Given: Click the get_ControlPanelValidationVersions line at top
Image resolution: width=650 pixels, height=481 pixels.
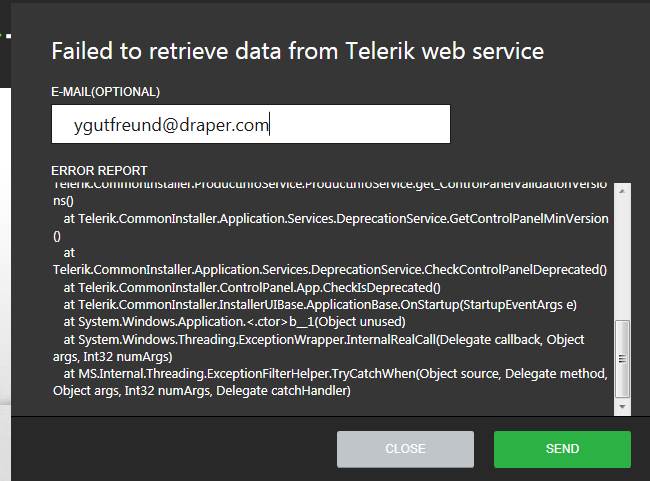Looking at the screenshot, I should 329,186.
